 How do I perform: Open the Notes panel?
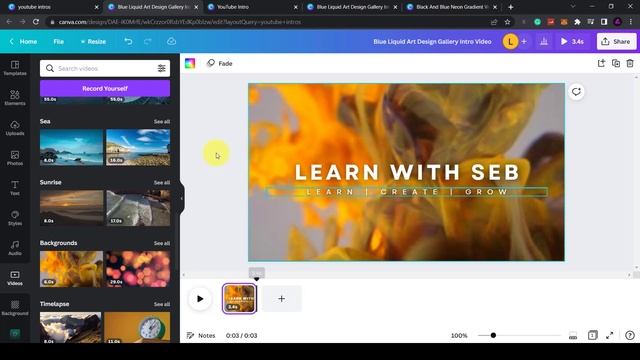click(201, 336)
